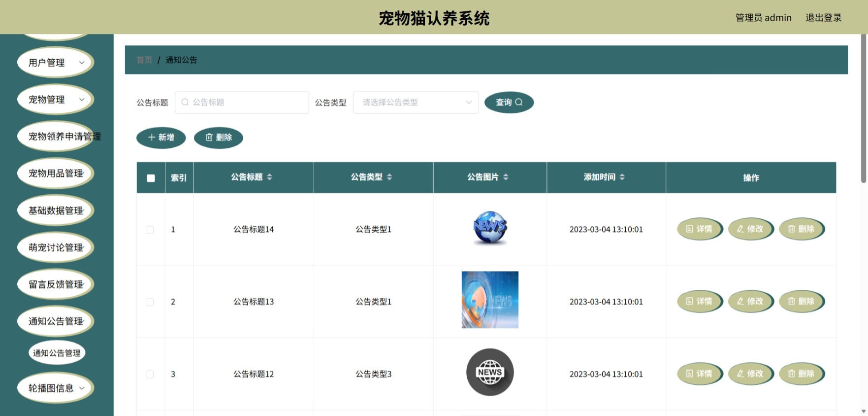Open 详情 for 公告标题14
This screenshot has width=868, height=416.
(700, 229)
